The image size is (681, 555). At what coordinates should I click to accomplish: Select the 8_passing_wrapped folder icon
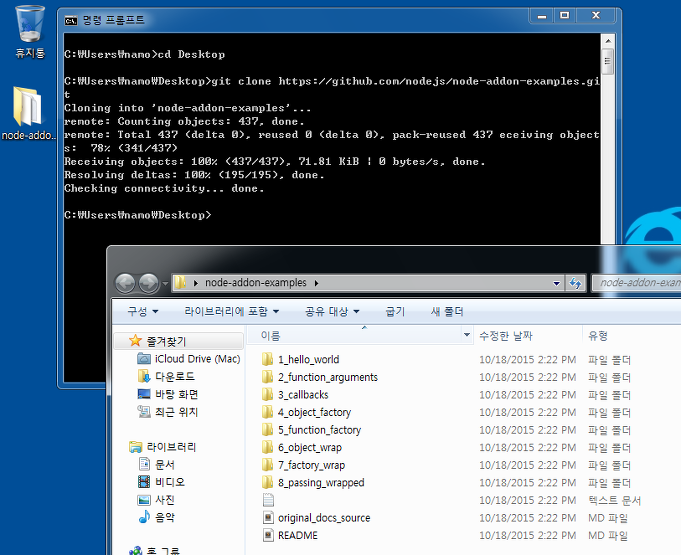(x=268, y=482)
